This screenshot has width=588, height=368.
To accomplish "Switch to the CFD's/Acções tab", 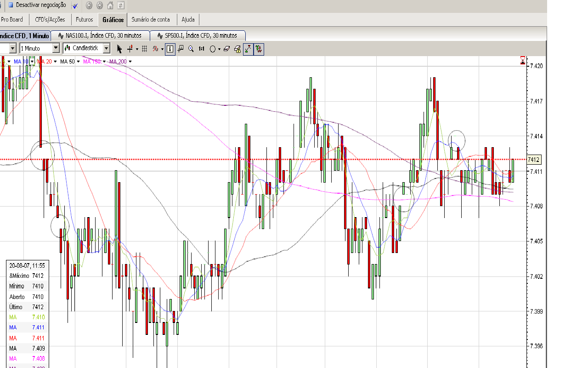I will (50, 20).
